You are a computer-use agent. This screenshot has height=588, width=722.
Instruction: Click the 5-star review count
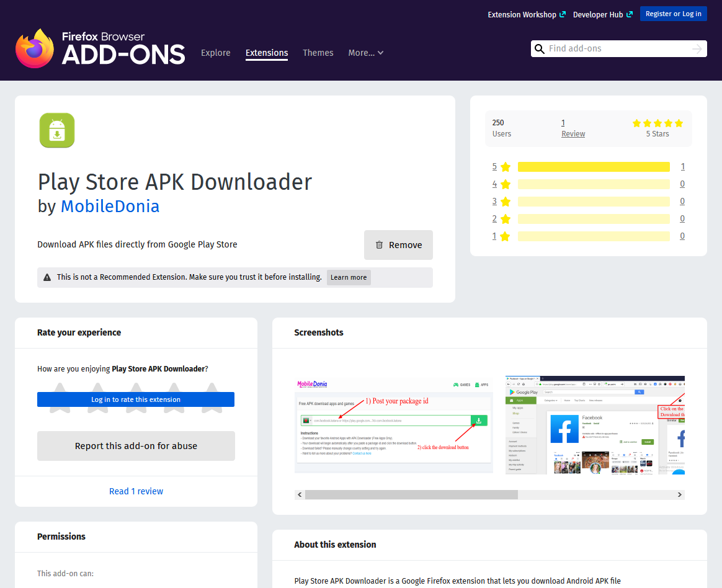pyautogui.click(x=682, y=167)
